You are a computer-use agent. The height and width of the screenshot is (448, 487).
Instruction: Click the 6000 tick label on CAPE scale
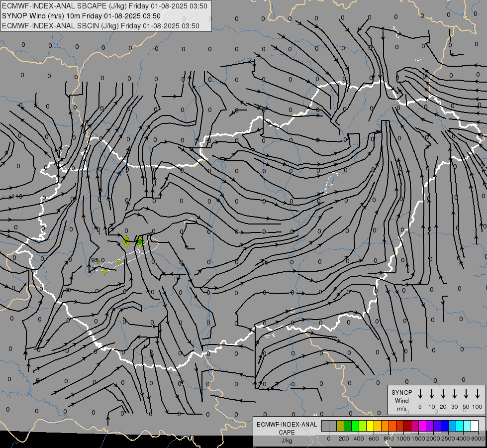(478, 439)
